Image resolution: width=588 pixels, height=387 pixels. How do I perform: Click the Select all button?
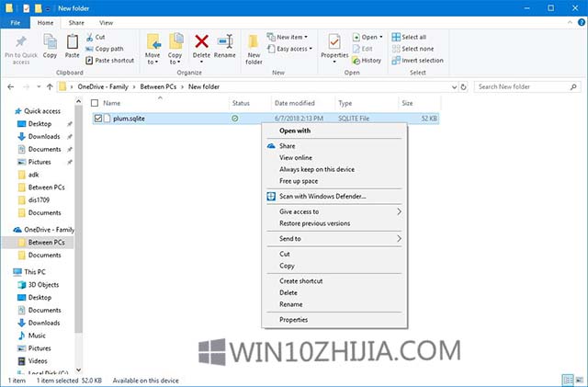click(x=409, y=37)
